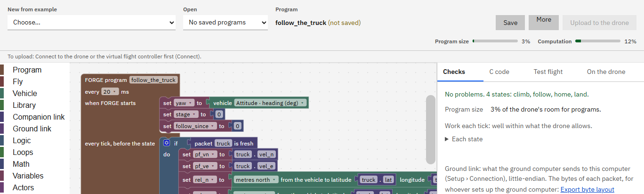
Task: Open the Ground link category
Action: (32, 129)
